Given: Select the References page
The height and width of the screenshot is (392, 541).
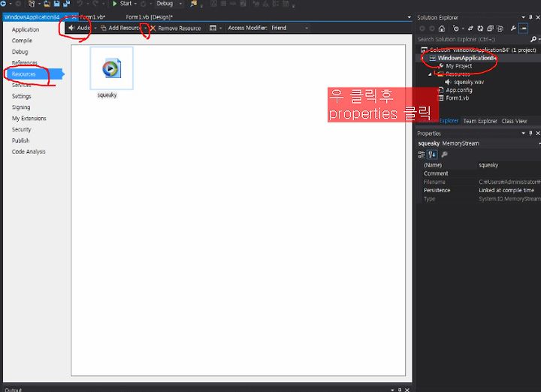Looking at the screenshot, I should tap(24, 63).
